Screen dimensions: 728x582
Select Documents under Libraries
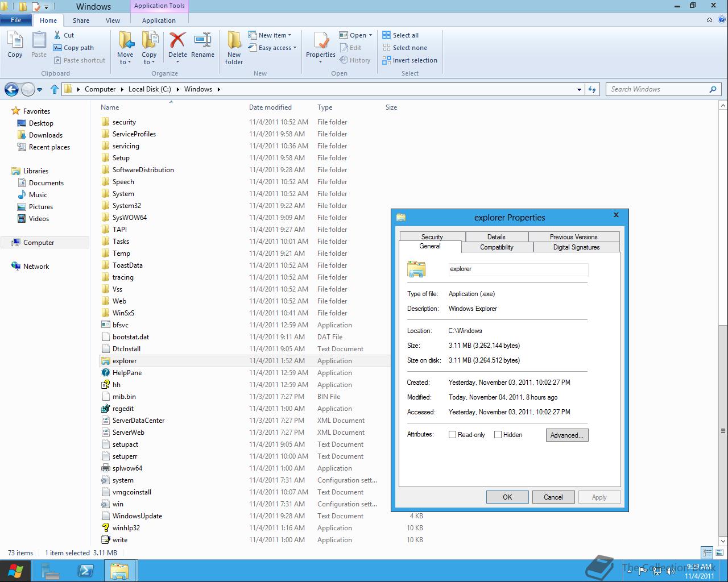click(x=46, y=183)
